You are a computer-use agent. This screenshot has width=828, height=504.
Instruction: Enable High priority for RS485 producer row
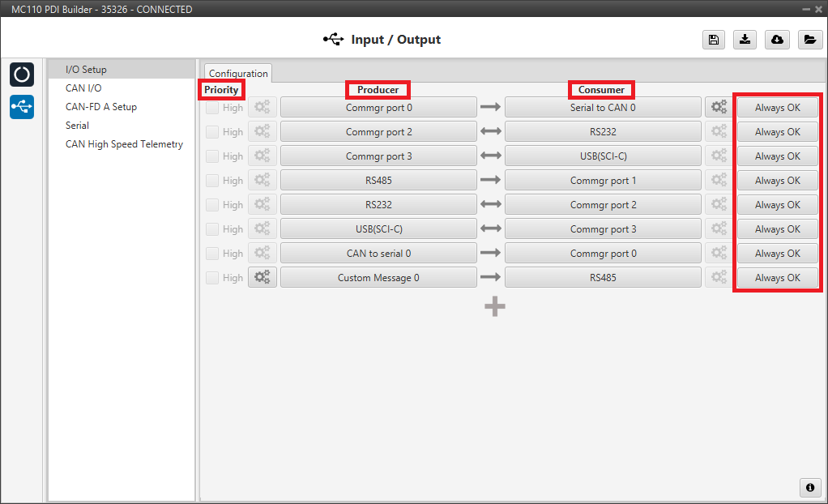click(212, 181)
